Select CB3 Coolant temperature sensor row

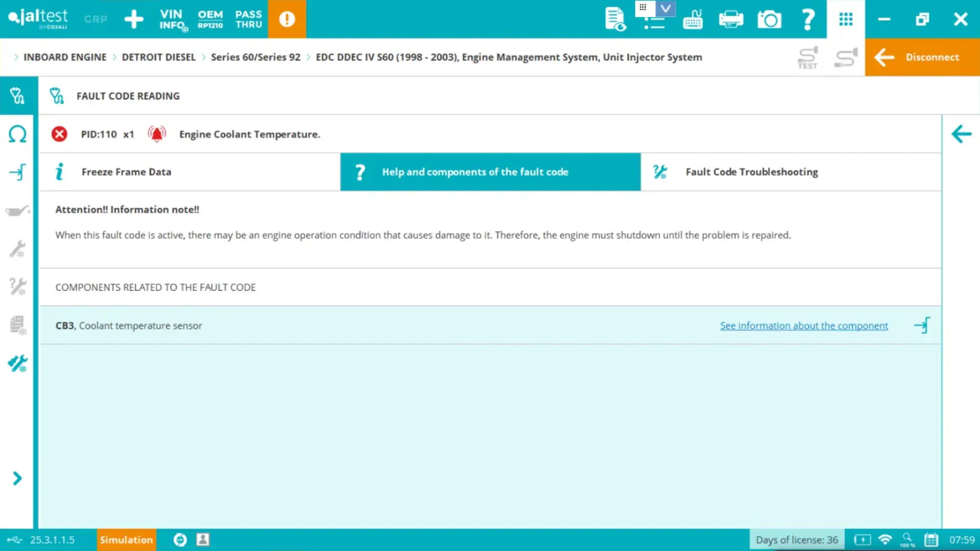click(491, 325)
